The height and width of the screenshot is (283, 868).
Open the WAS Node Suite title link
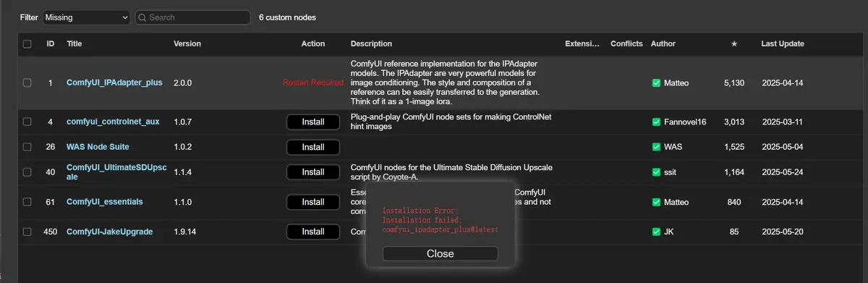pos(98,147)
